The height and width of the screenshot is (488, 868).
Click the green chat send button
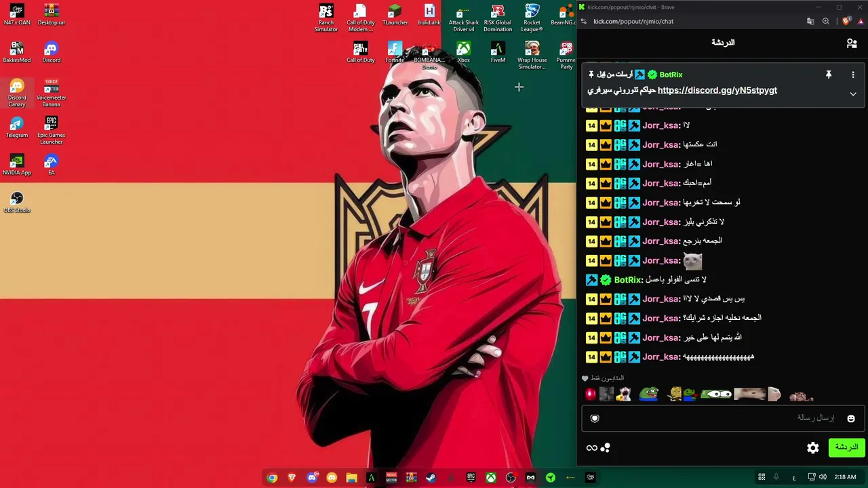pyautogui.click(x=846, y=447)
